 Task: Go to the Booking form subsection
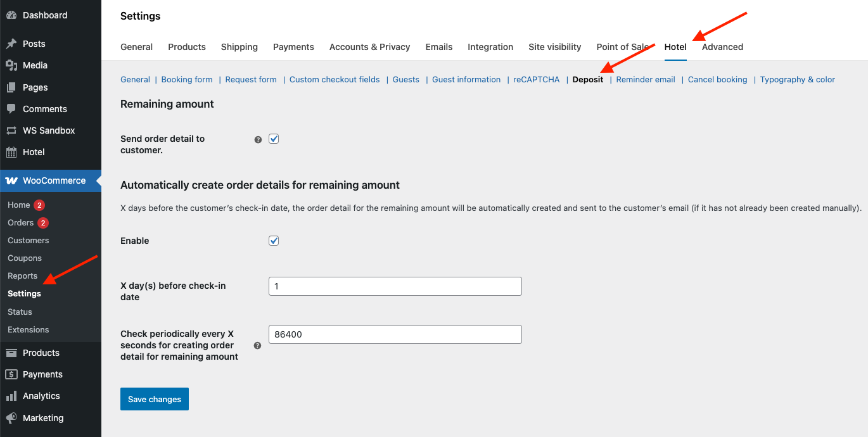click(187, 80)
